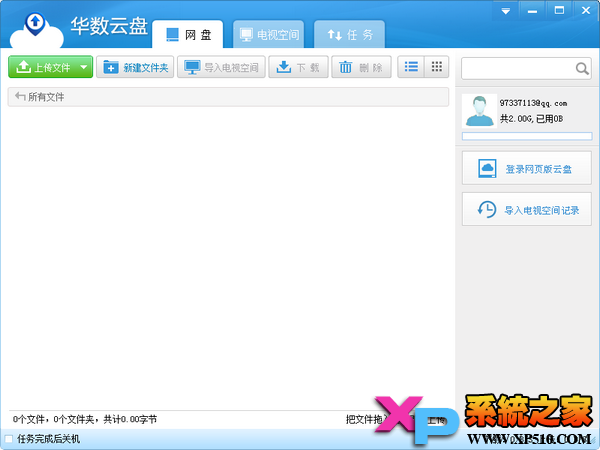
Task: Click the 下载 download button
Action: [298, 67]
